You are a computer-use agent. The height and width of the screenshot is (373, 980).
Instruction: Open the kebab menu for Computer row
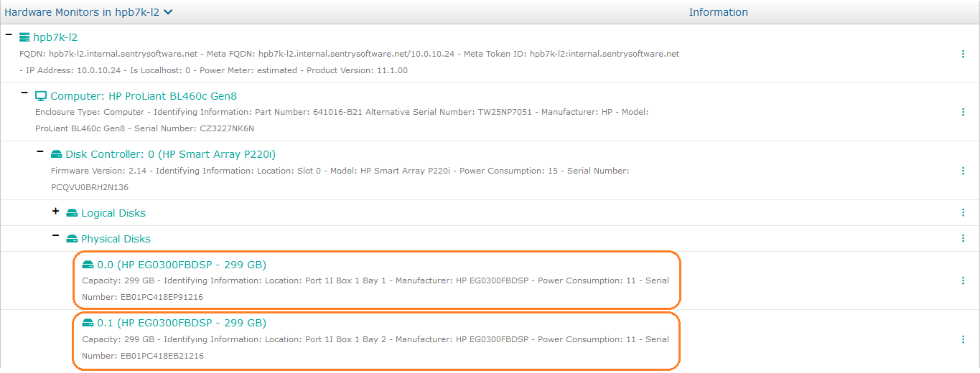tap(963, 112)
